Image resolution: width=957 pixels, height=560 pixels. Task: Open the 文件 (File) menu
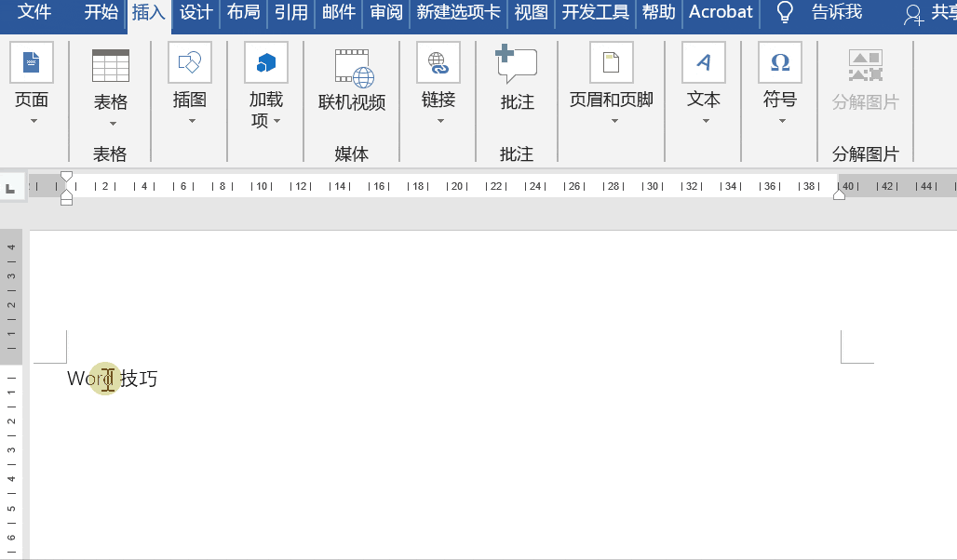tap(34, 12)
